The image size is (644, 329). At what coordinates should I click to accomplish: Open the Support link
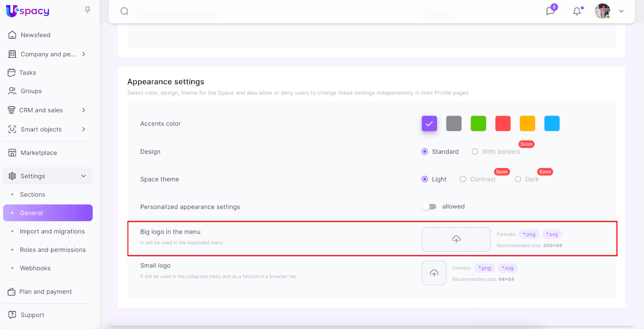coord(32,315)
